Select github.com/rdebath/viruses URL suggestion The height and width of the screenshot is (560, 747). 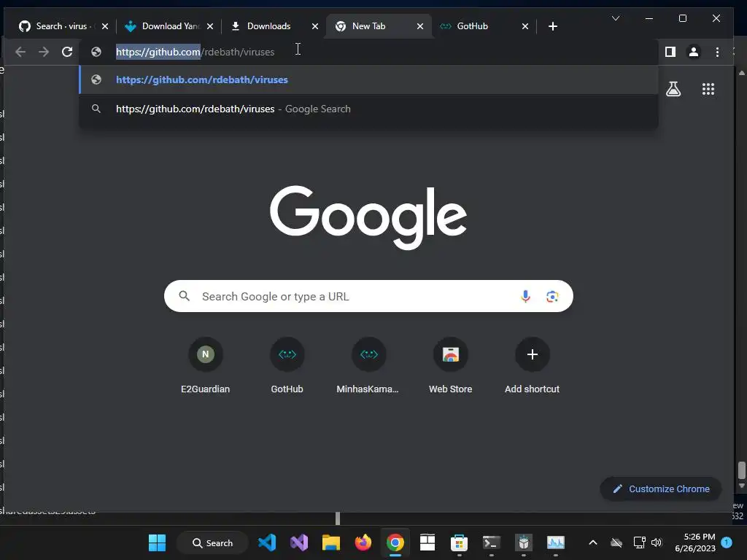(368, 79)
